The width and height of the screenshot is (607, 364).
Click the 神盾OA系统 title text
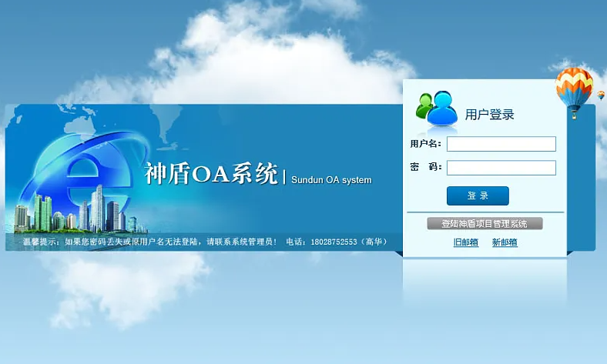click(211, 174)
